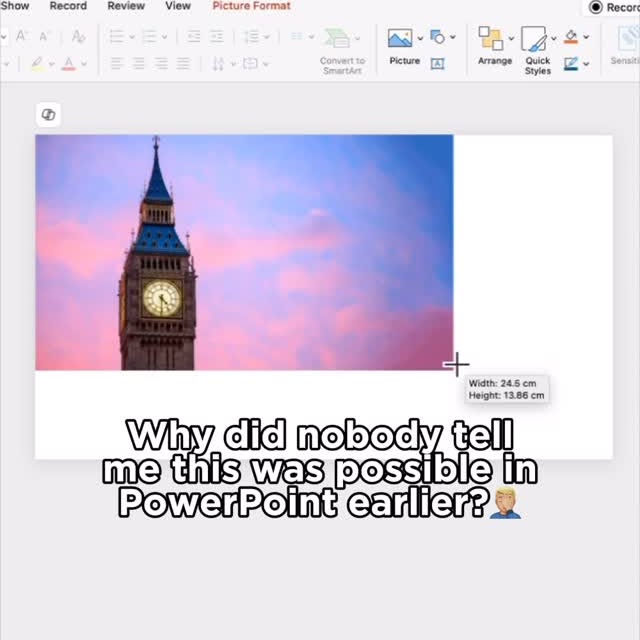Viewport: 640px width, 640px height.
Task: Insert a text box from ribbon
Action: 437,63
